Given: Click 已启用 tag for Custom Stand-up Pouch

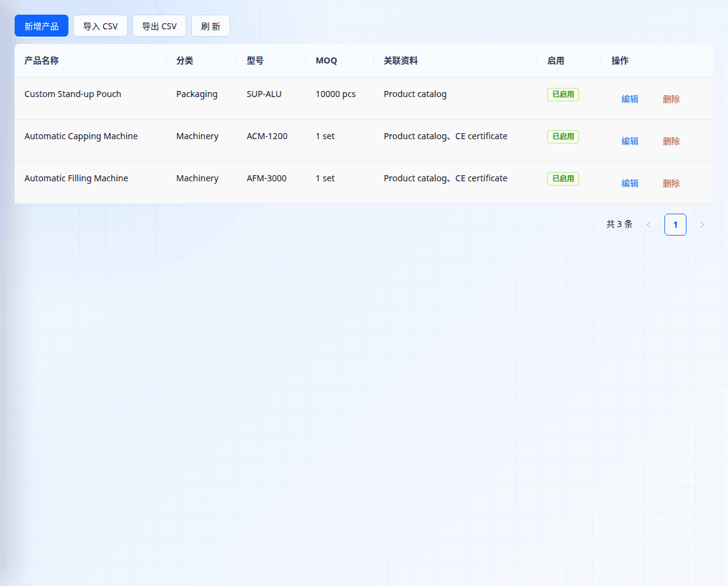Looking at the screenshot, I should coord(562,94).
